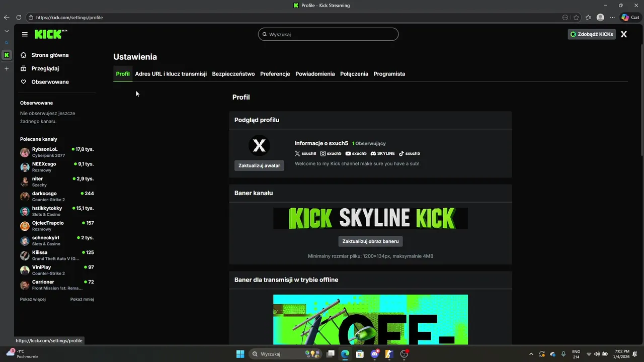Click the Windows taskbar Wyszukaj search box
Viewport: 644px width, 362px height.
pyautogui.click(x=286, y=354)
